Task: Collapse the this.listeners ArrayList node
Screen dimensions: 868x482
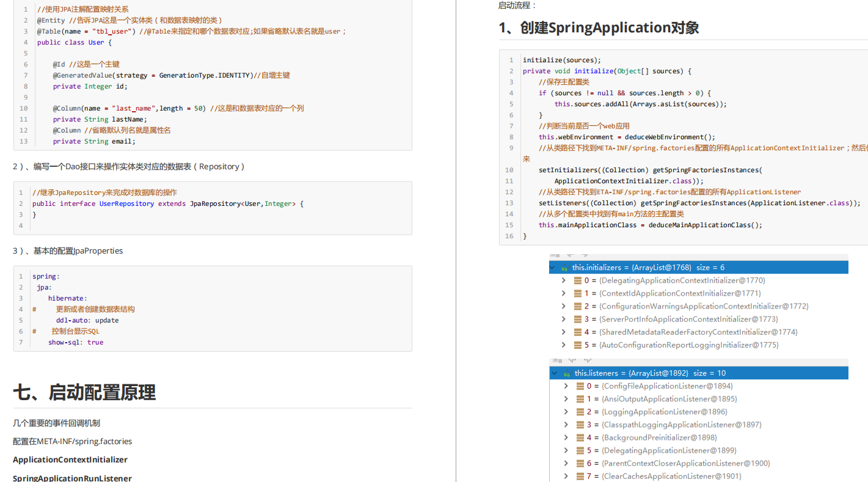Action: coord(554,373)
